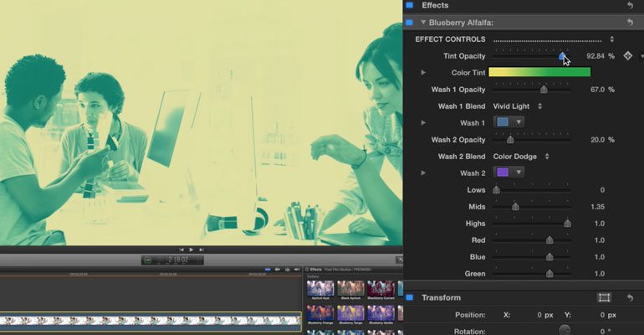Screen dimensions: 644x335
Task: Click the 2:18:02 timecode display
Action: click(x=178, y=260)
